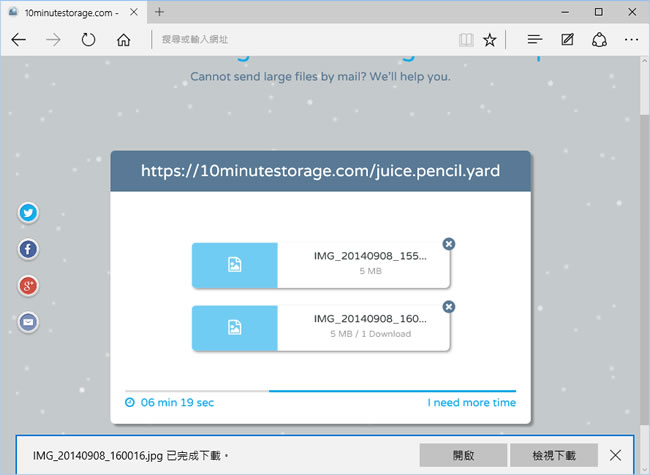This screenshot has height=475, width=650.
Task: Minimize the browser window
Action: tap(565, 12)
